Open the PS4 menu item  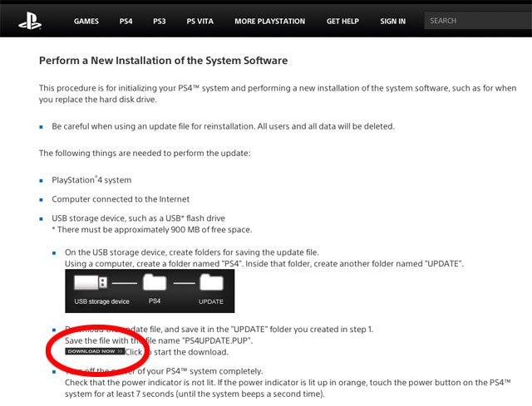(126, 21)
